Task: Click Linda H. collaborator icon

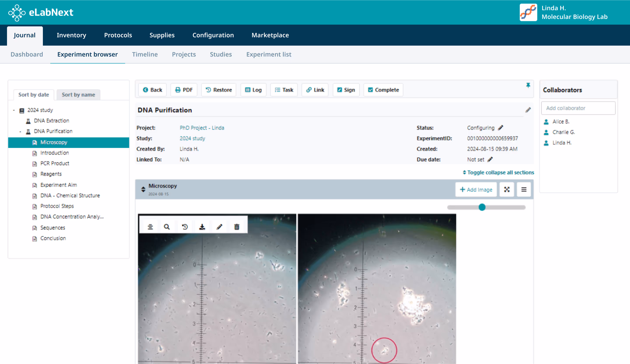Action: coord(546,143)
